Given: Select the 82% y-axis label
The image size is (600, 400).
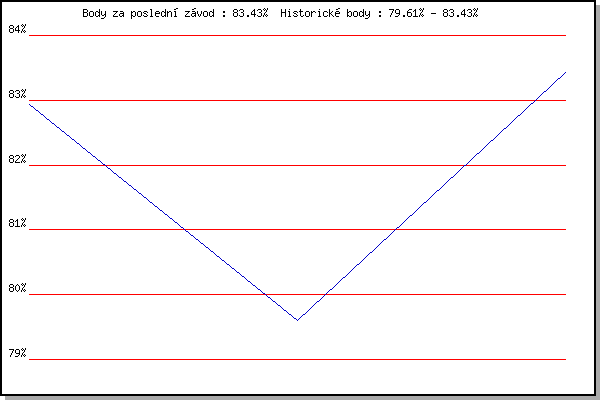Looking at the screenshot, I should (x=18, y=159).
